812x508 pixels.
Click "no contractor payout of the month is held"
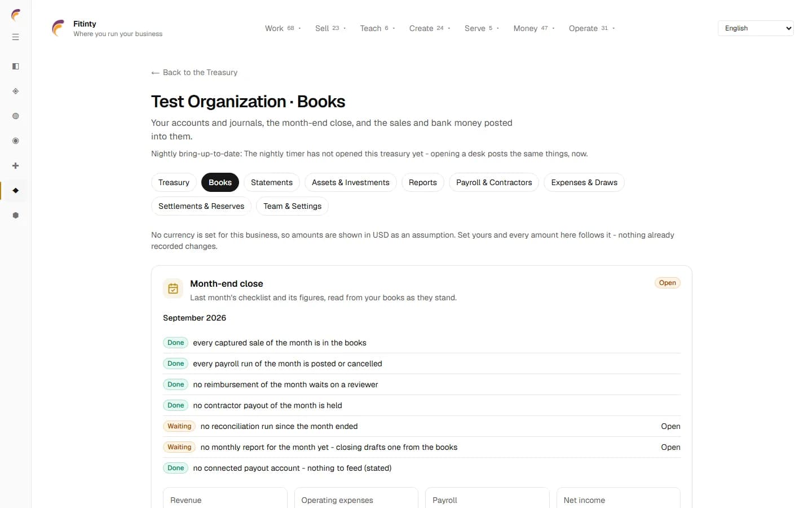pos(267,405)
